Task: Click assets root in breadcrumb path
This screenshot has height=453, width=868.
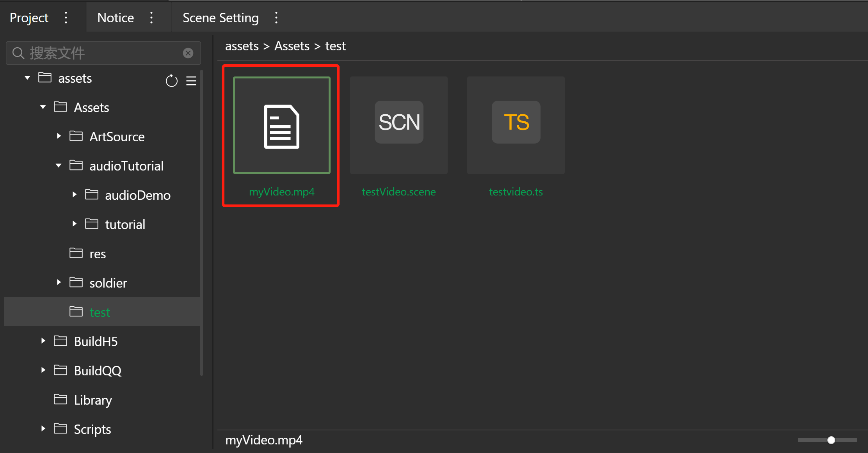Action: click(242, 46)
